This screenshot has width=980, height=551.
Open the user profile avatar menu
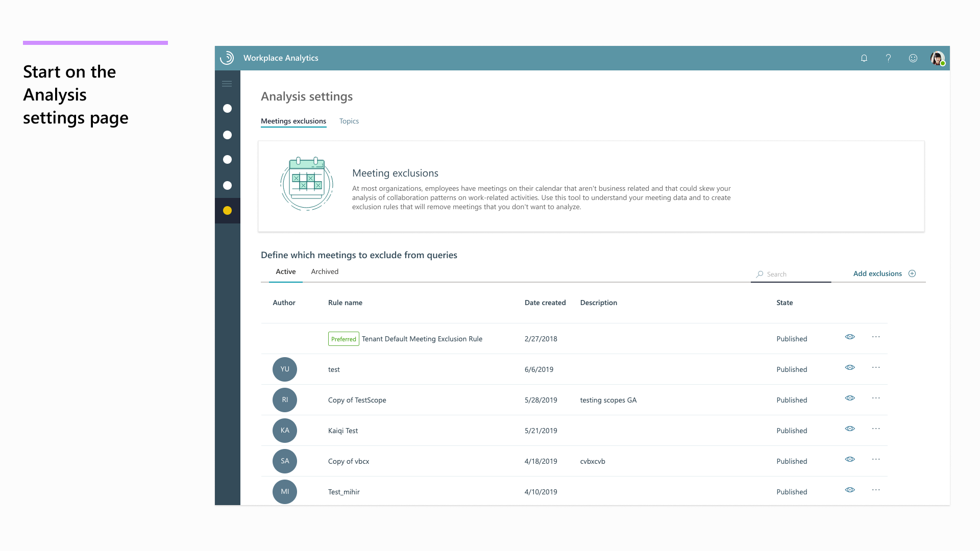[937, 58]
